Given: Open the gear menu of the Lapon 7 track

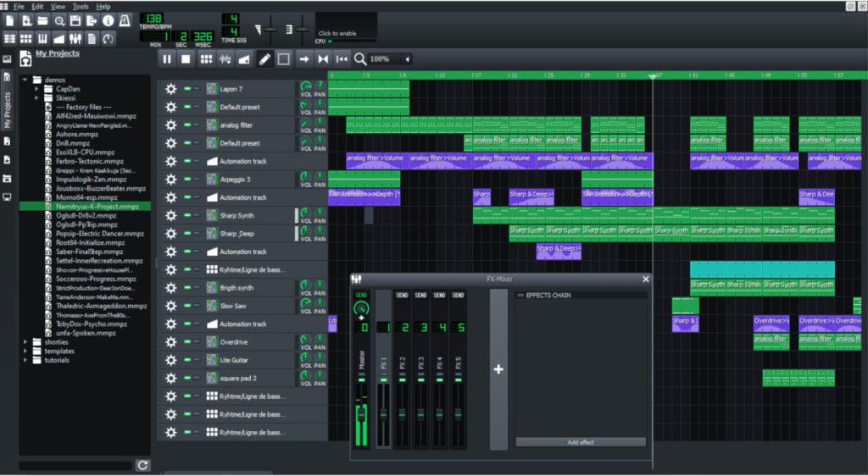Looking at the screenshot, I should click(171, 89).
